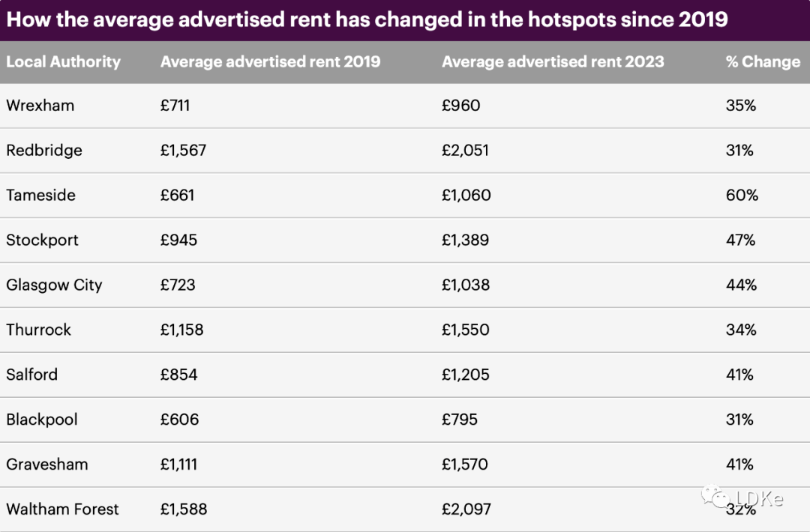Viewport: 810px width, 532px height.
Task: Select Tameside's 60% change value
Action: point(742,195)
